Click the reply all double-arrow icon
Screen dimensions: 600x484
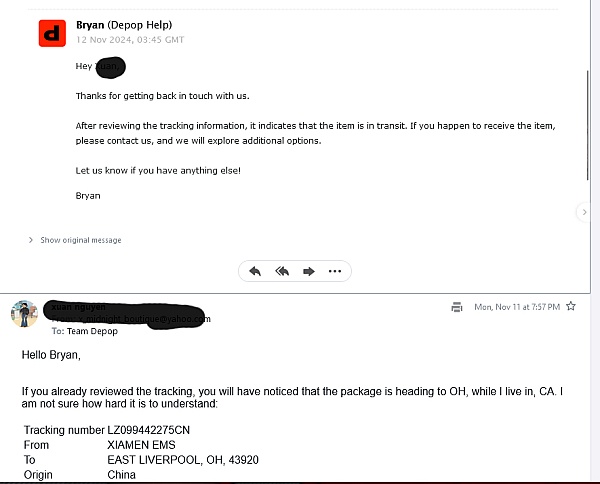coord(282,271)
